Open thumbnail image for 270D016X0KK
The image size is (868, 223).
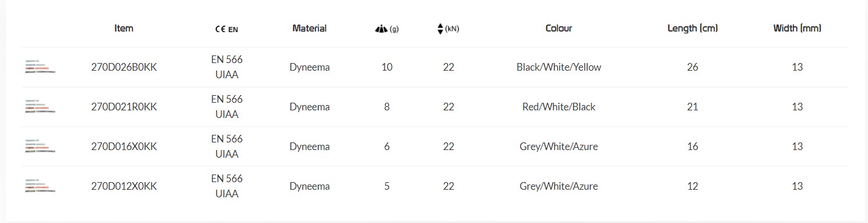click(x=40, y=147)
